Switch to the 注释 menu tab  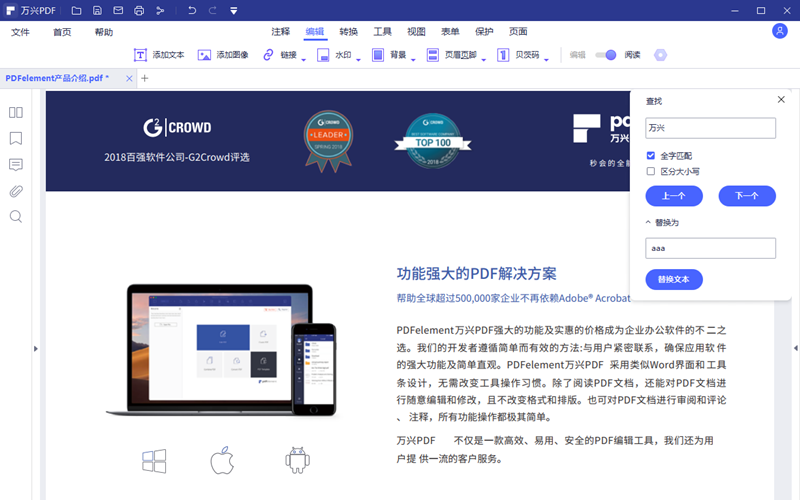281,32
